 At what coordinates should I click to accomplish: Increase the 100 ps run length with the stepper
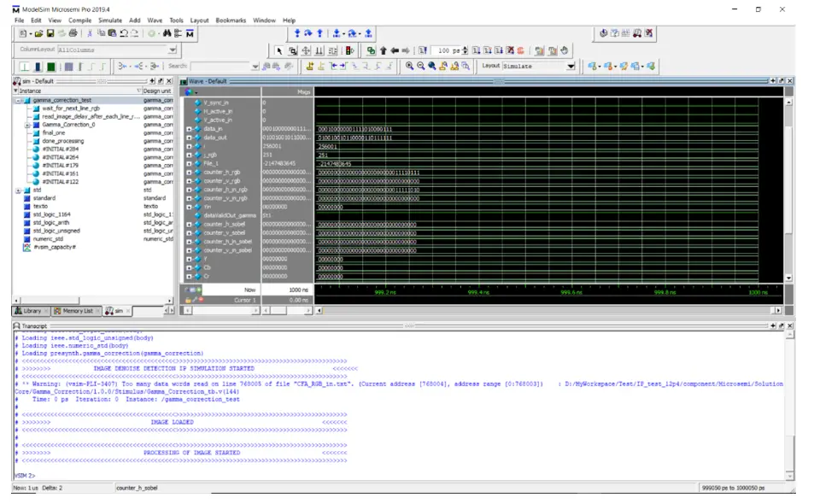(x=465, y=47)
